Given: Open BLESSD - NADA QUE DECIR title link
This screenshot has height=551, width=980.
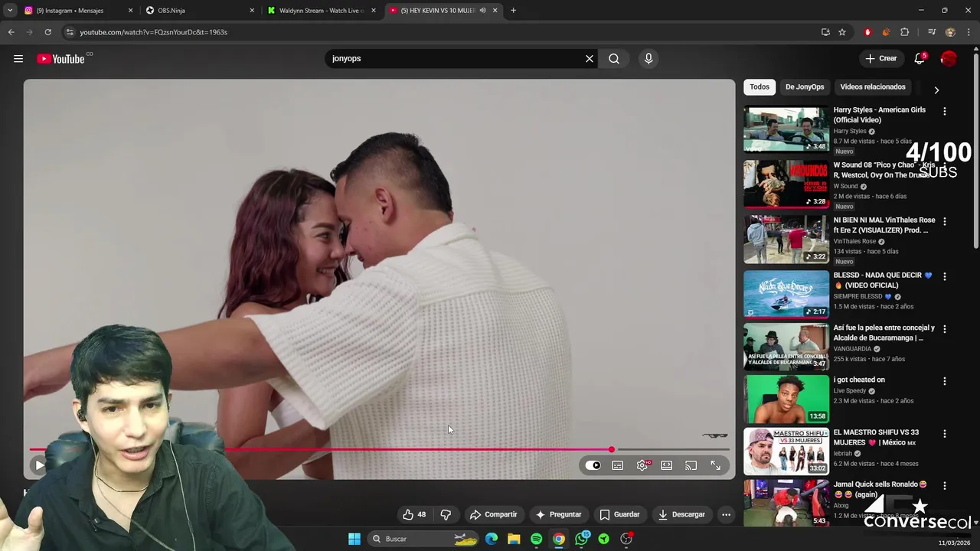Looking at the screenshot, I should point(882,281).
